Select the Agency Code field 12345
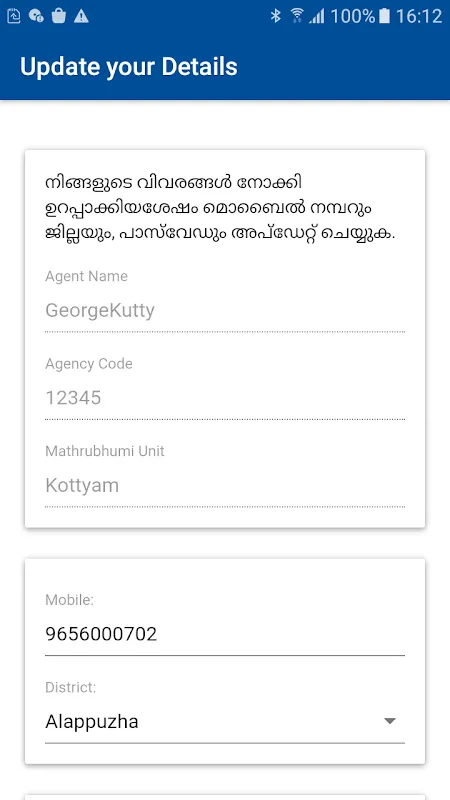 pyautogui.click(x=225, y=398)
